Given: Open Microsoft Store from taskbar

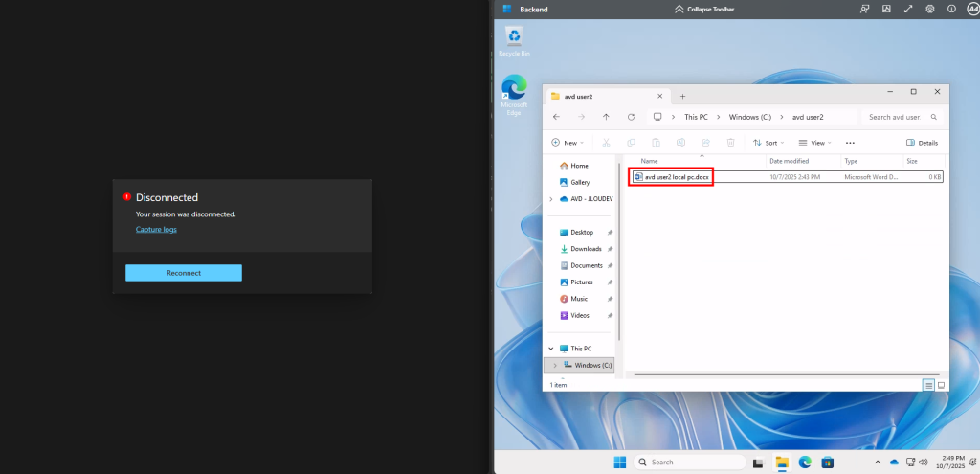Looking at the screenshot, I should 828,462.
